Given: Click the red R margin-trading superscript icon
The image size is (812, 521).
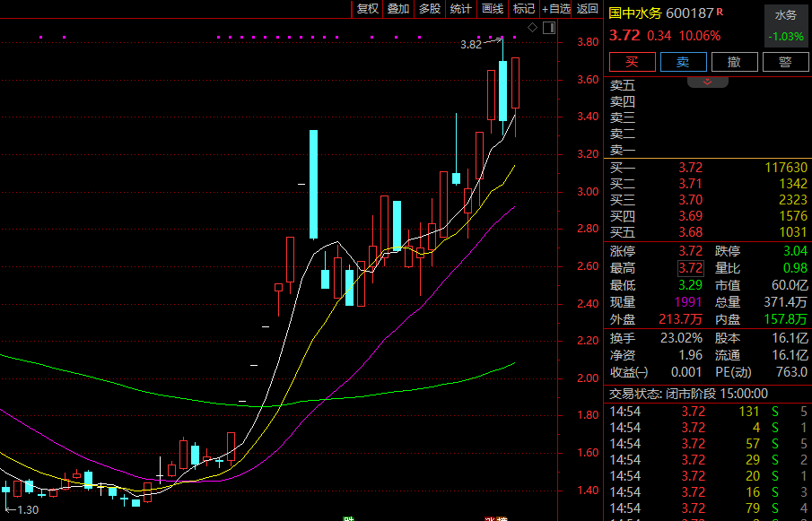Looking at the screenshot, I should coord(720,11).
